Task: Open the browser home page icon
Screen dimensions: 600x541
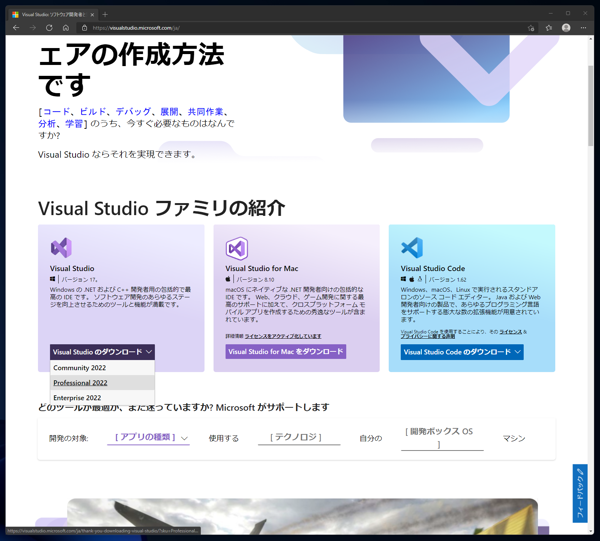Action: point(66,28)
